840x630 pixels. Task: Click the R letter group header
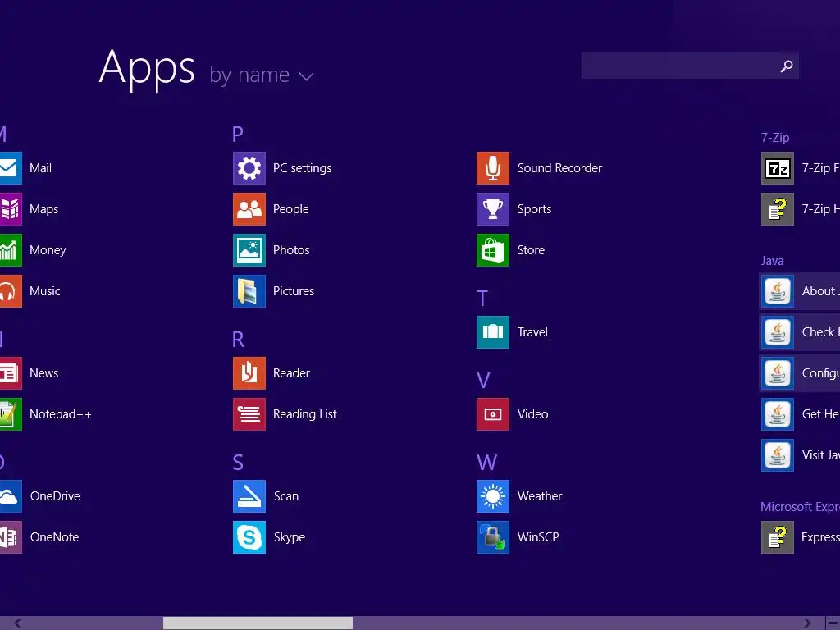click(x=239, y=339)
